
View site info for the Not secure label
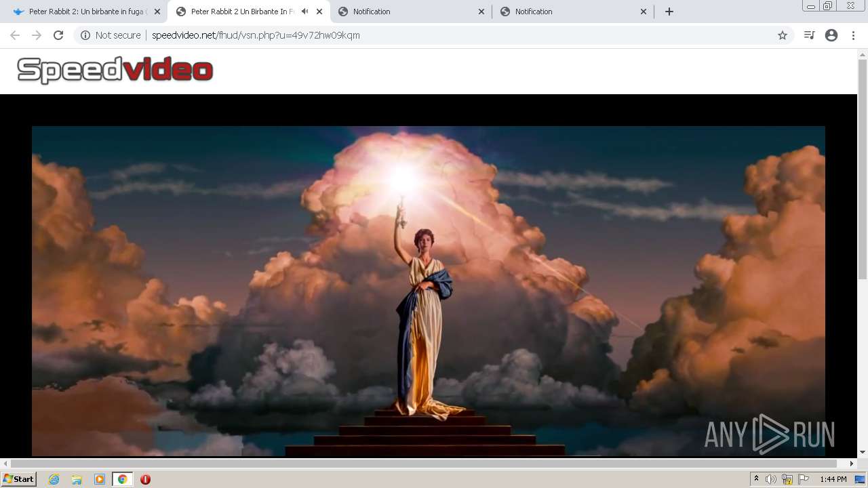tap(111, 35)
